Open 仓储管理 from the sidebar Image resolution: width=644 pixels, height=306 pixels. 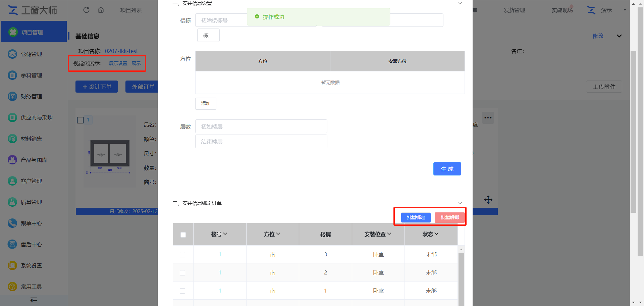[31, 54]
